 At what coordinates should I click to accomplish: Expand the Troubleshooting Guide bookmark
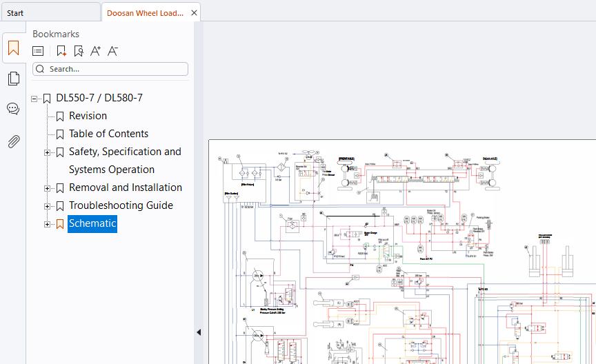coord(47,206)
